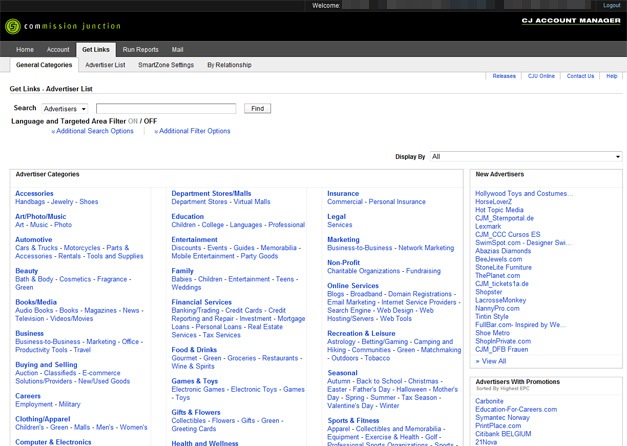
Task: Open the Clothing/Apparel category
Action: pyautogui.click(x=43, y=419)
